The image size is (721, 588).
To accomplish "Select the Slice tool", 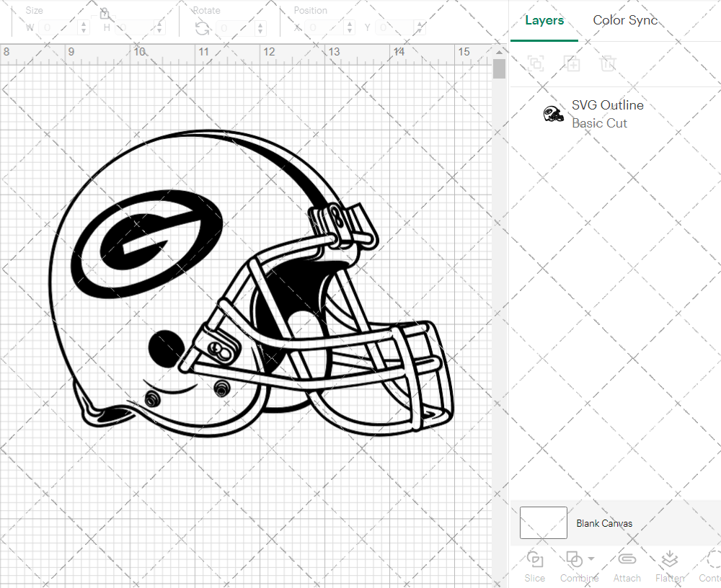I will [534, 566].
